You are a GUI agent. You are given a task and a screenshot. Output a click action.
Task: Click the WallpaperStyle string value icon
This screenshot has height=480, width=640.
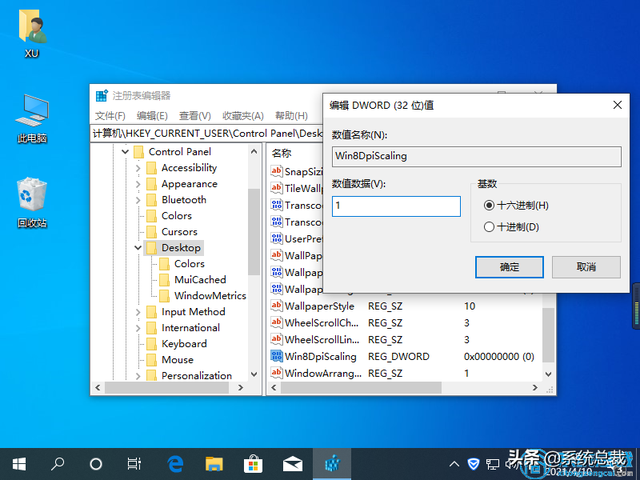[x=276, y=306]
